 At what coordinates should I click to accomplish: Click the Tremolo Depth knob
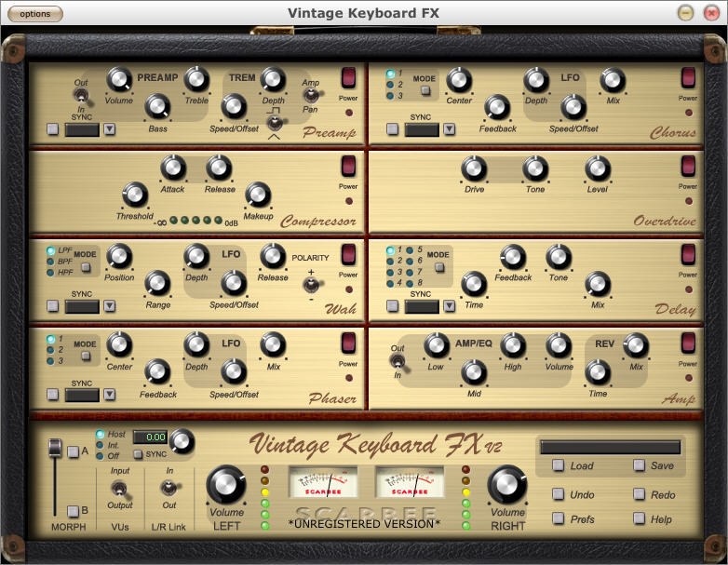273,79
